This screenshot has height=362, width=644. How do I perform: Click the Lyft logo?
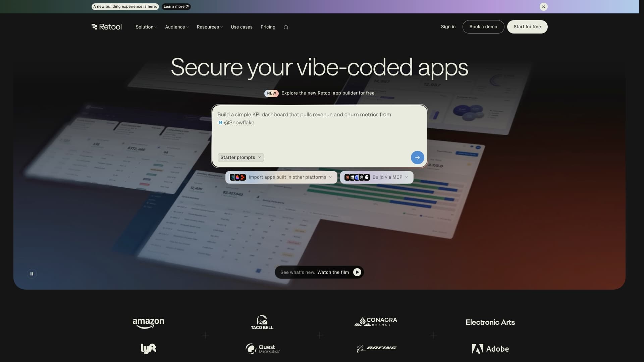click(x=148, y=349)
